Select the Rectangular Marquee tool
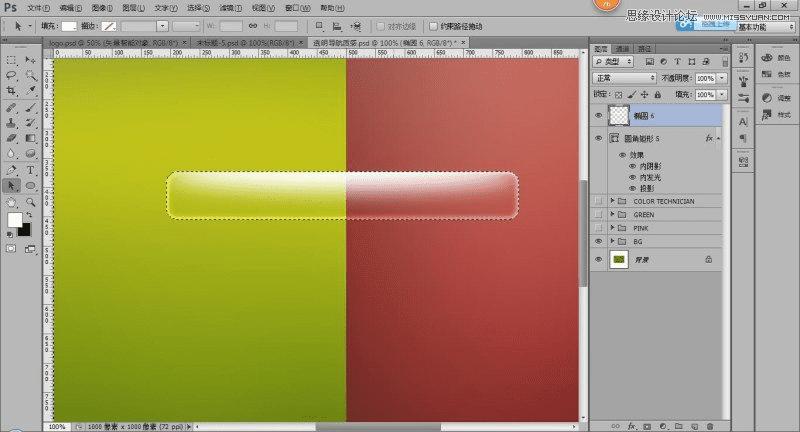This screenshot has height=432, width=800. click(x=11, y=60)
